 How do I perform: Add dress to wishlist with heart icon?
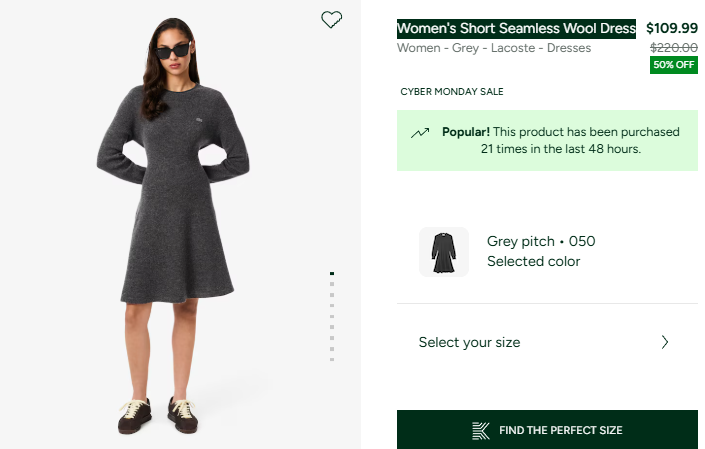point(332,19)
